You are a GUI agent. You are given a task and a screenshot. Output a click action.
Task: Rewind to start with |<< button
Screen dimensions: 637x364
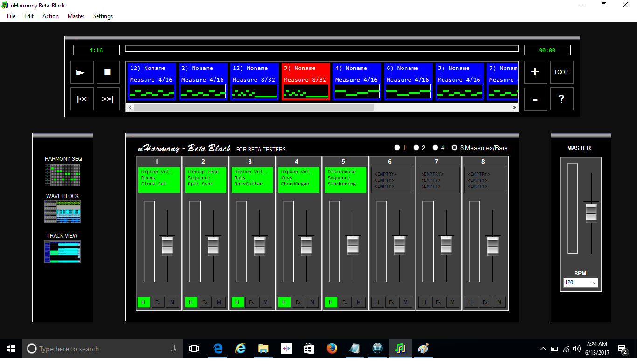[x=82, y=99]
